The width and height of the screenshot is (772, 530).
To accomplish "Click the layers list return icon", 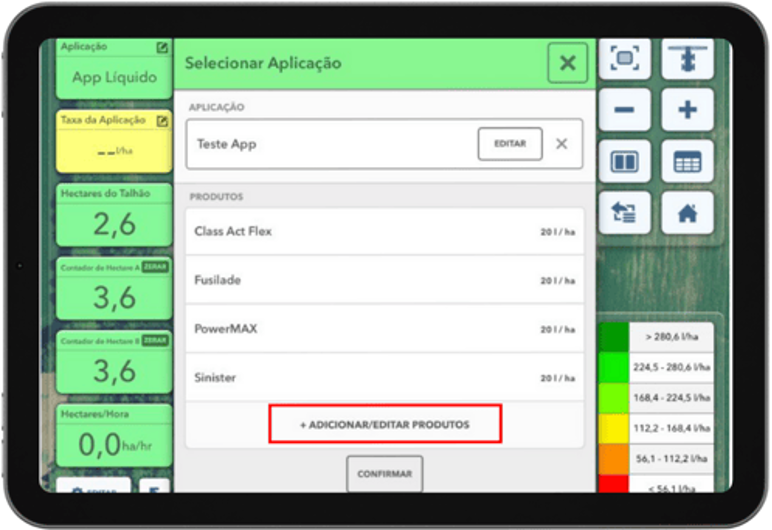I will pos(625,213).
